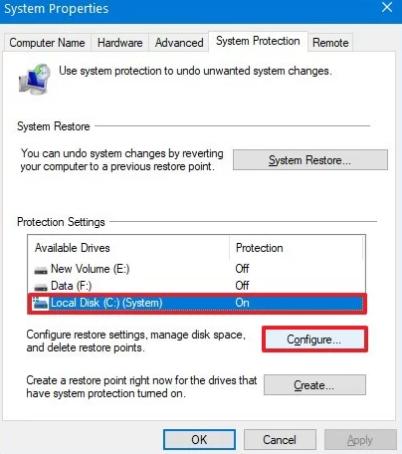
Task: Open the Hardware tab
Action: tap(120, 43)
